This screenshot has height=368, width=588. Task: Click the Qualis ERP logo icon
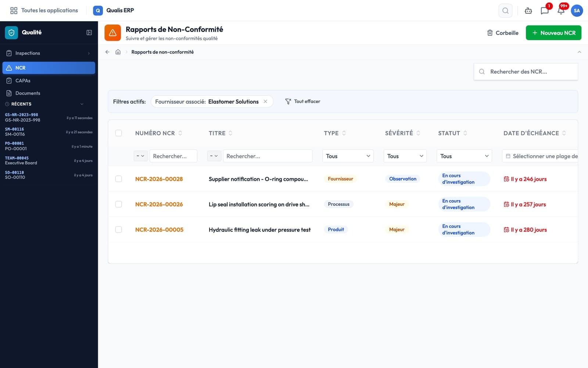pyautogui.click(x=98, y=10)
